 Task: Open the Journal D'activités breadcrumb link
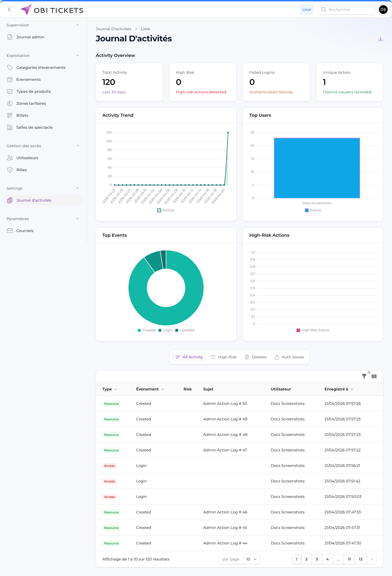click(x=113, y=29)
